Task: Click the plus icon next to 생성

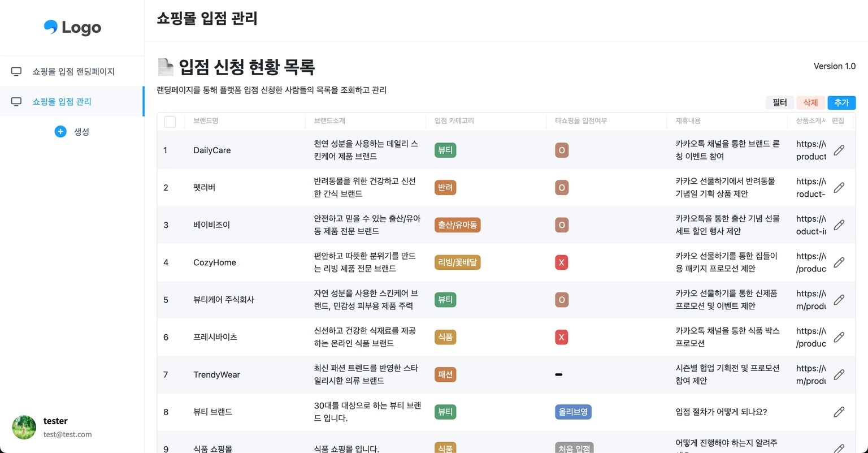Action: [x=60, y=131]
